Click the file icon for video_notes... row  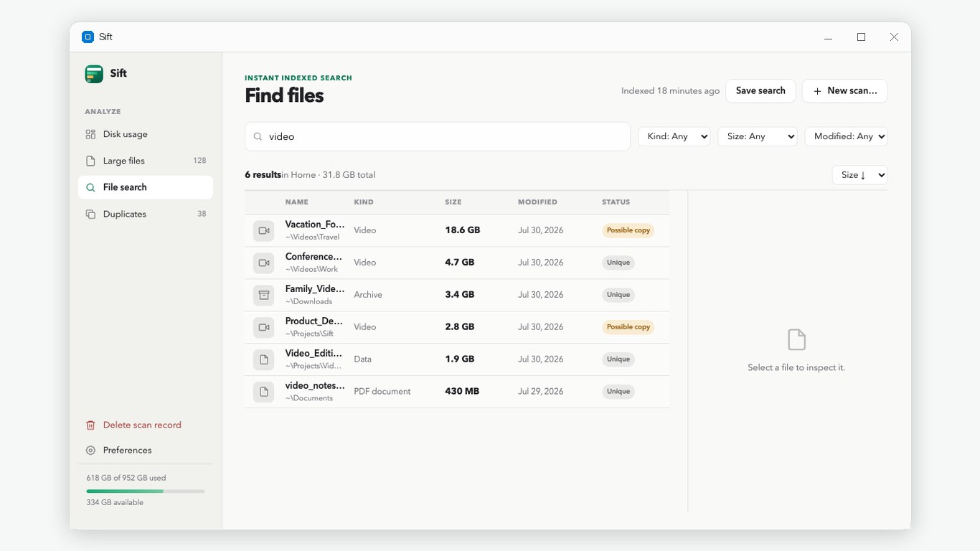pyautogui.click(x=264, y=392)
